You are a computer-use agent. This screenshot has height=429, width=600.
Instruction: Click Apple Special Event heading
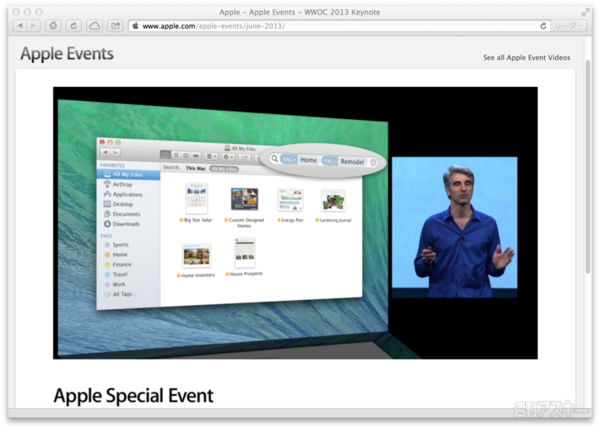pos(134,396)
